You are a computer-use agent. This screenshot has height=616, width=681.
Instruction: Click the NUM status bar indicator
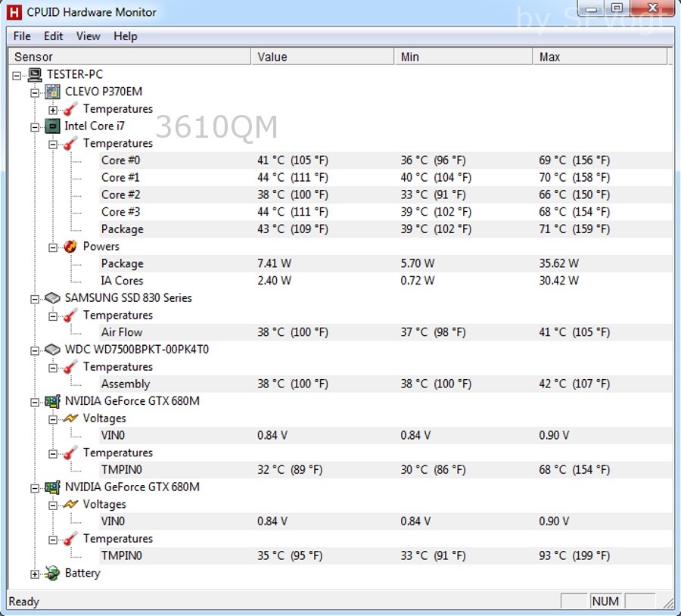tap(605, 601)
